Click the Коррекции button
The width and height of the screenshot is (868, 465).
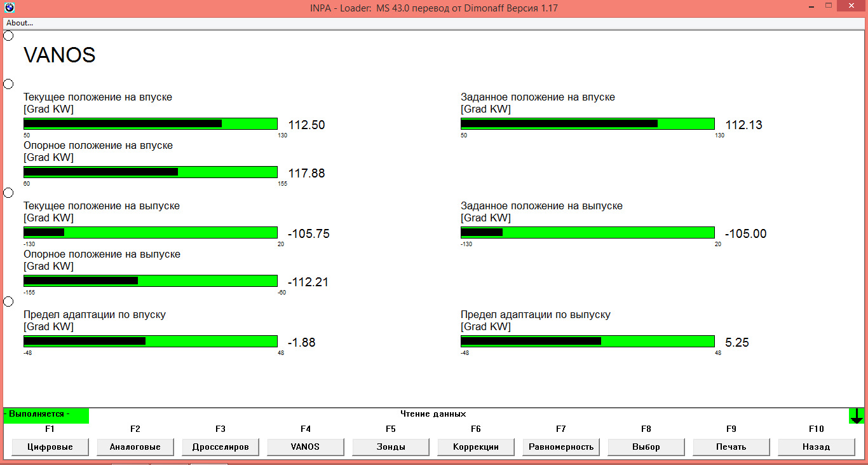coord(476,447)
